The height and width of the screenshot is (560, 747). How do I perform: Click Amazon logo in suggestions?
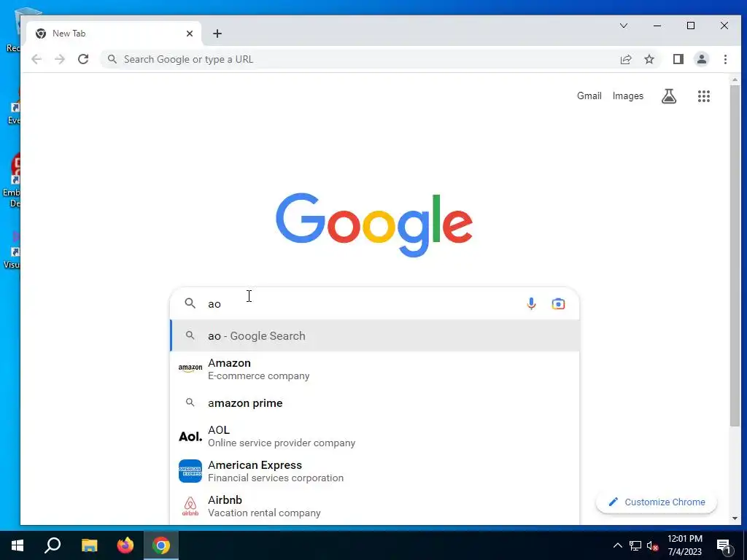tap(190, 368)
